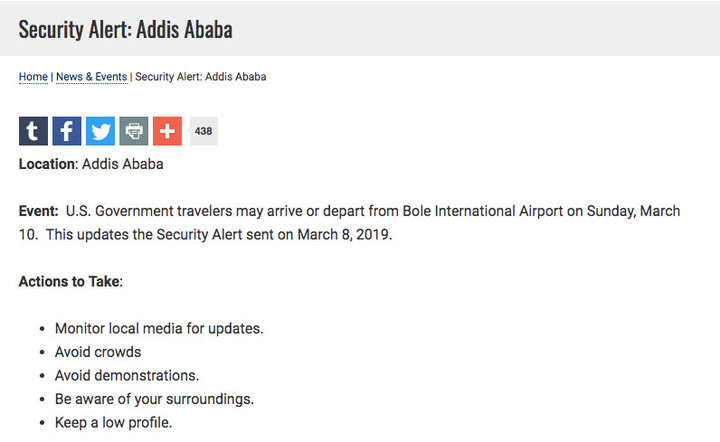Click the 'Security Alert: Addis Ababa' page heading
Image resolution: width=720 pixels, height=442 pixels.
125,29
